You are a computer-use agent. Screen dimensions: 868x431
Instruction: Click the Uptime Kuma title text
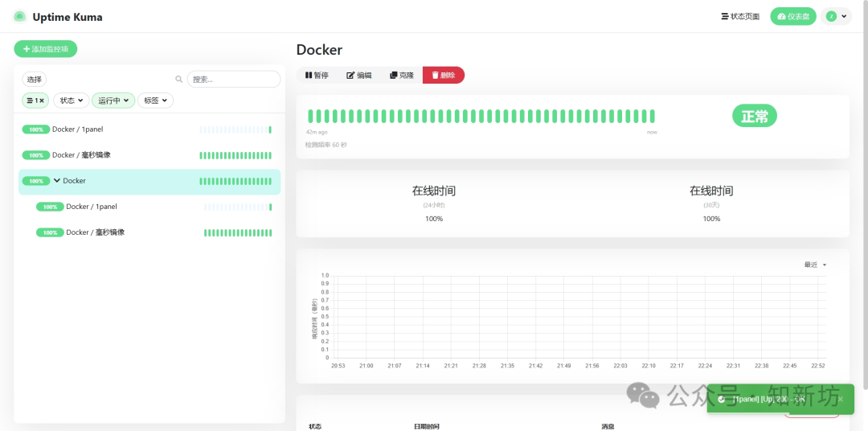coord(68,17)
